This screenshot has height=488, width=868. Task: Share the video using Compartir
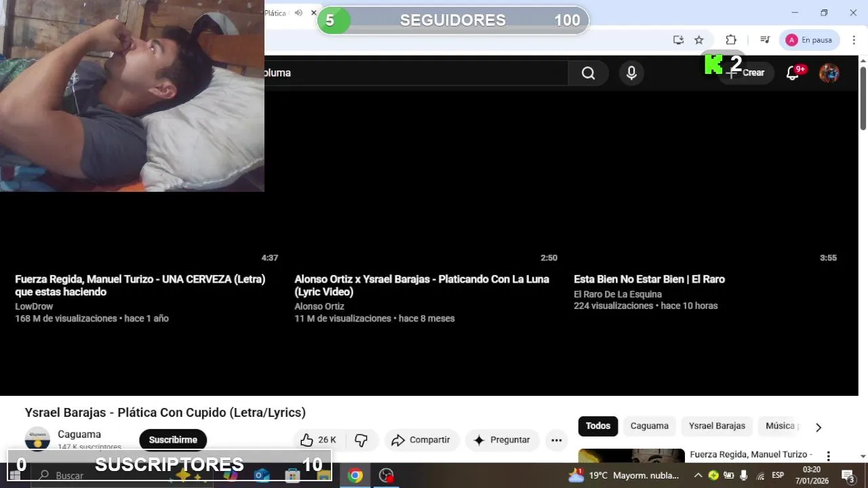click(421, 440)
